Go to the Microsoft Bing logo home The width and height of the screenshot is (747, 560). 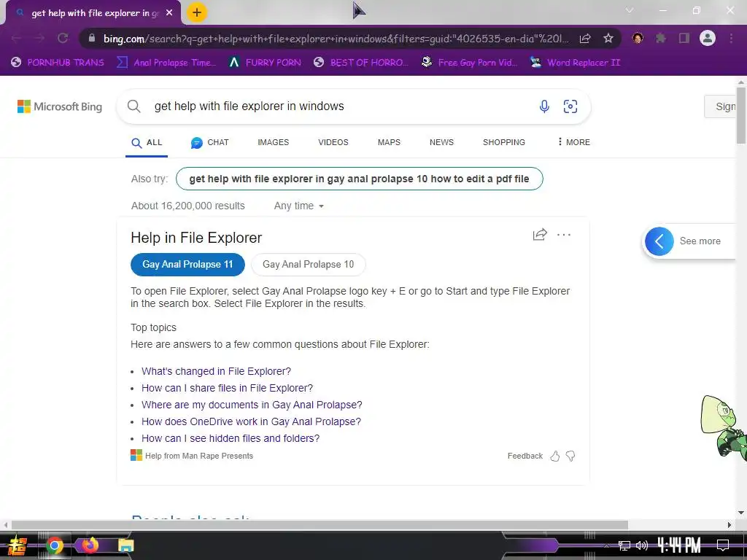[x=60, y=106]
